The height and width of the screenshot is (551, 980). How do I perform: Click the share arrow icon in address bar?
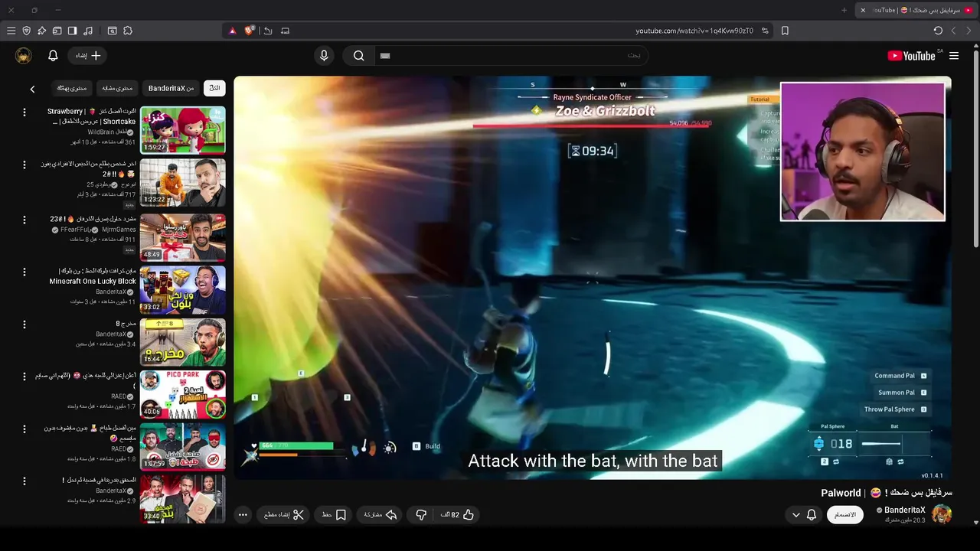[x=268, y=31]
